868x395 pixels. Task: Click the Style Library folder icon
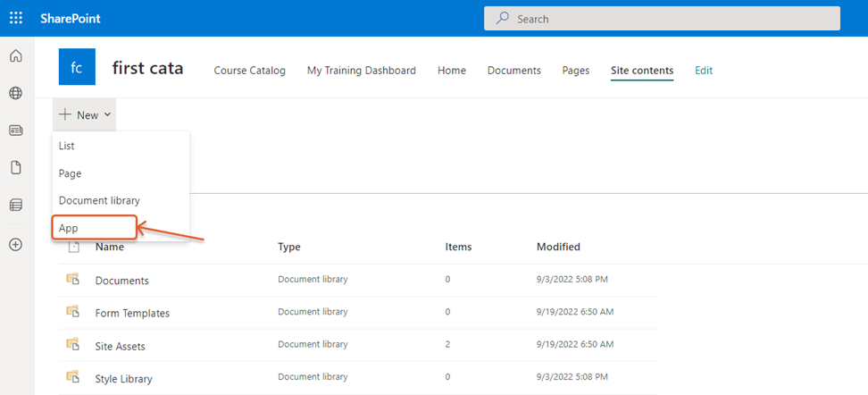73,378
